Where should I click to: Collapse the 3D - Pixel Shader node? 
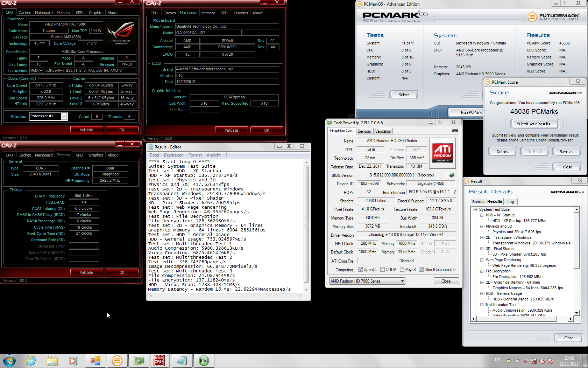482,249
